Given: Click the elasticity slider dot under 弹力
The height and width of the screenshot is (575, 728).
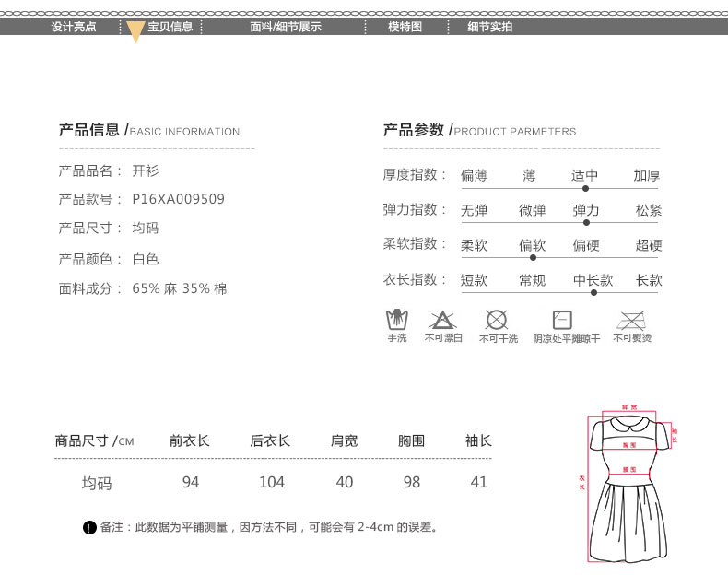Looking at the screenshot, I should (586, 222).
